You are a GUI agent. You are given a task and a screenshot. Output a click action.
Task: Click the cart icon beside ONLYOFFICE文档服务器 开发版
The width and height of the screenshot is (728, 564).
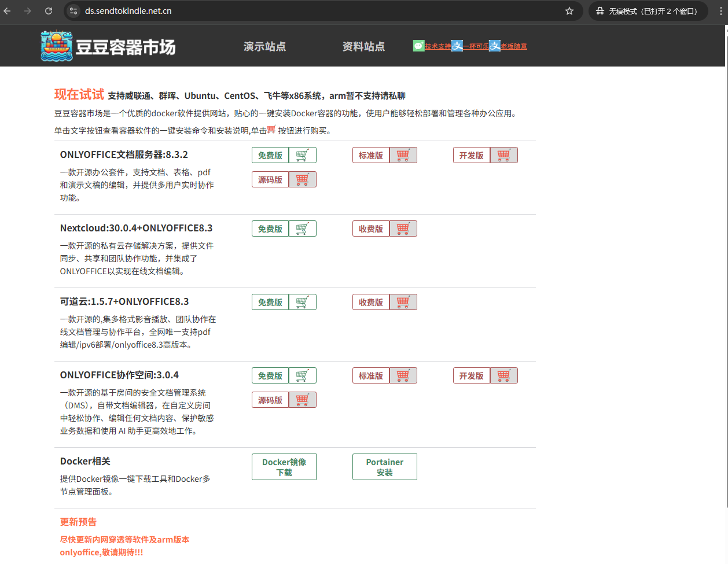tap(503, 155)
